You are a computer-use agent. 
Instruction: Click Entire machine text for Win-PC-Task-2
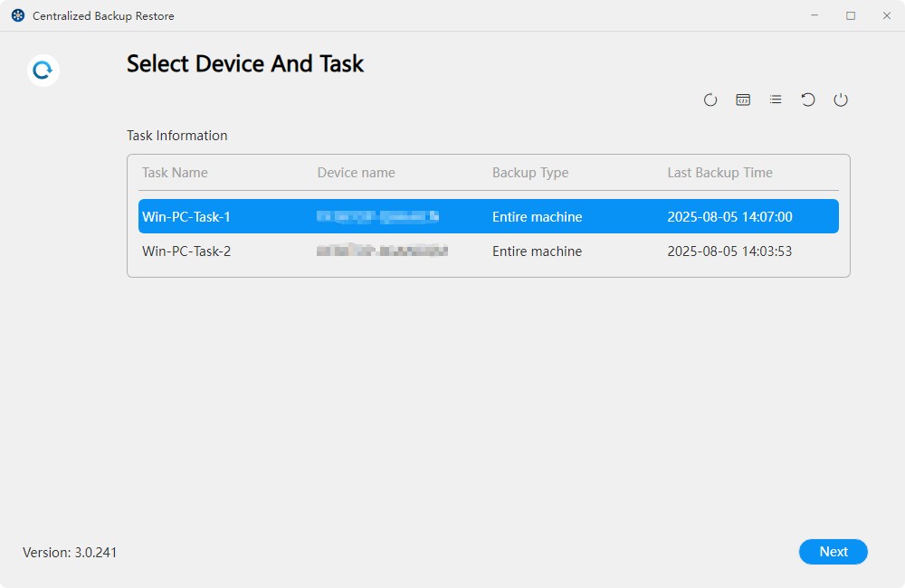(537, 251)
